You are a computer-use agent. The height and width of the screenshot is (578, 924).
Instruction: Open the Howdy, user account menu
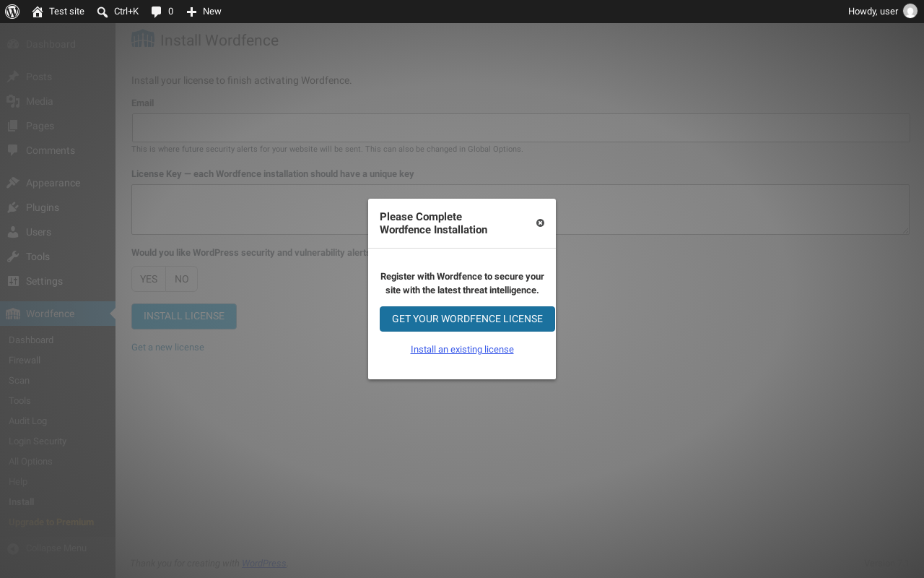point(882,12)
